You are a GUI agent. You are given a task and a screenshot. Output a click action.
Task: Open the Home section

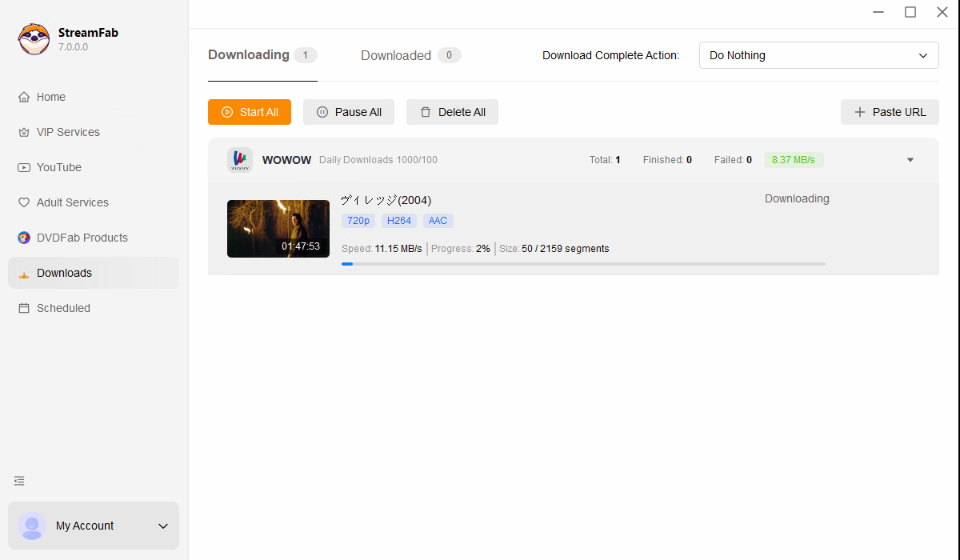[x=50, y=97]
